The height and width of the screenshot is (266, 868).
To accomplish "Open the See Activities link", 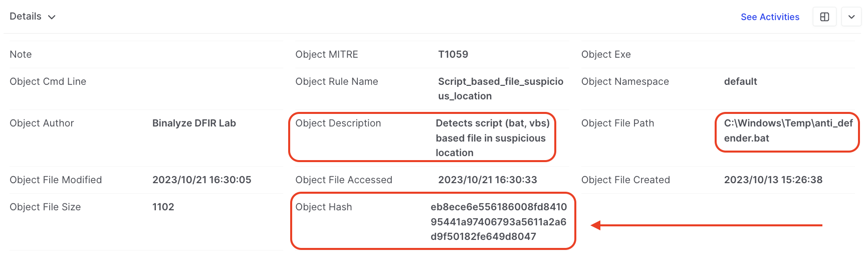I will click(770, 17).
